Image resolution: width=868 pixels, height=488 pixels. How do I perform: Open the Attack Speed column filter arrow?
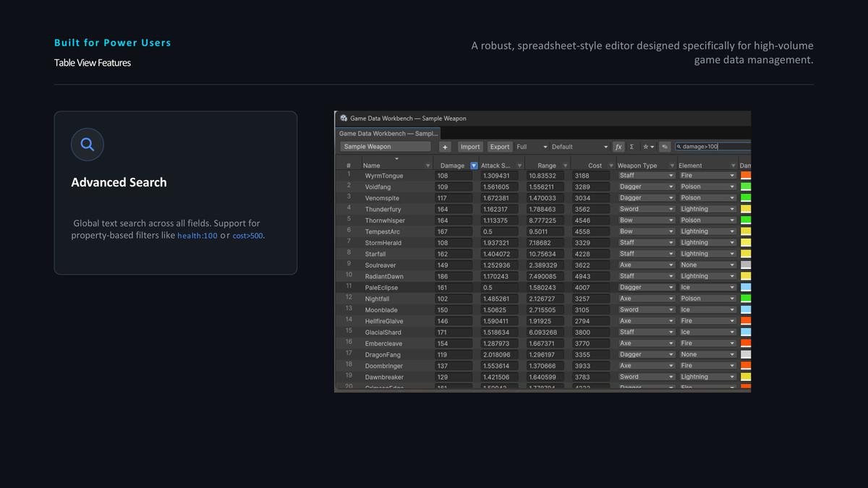tap(520, 166)
